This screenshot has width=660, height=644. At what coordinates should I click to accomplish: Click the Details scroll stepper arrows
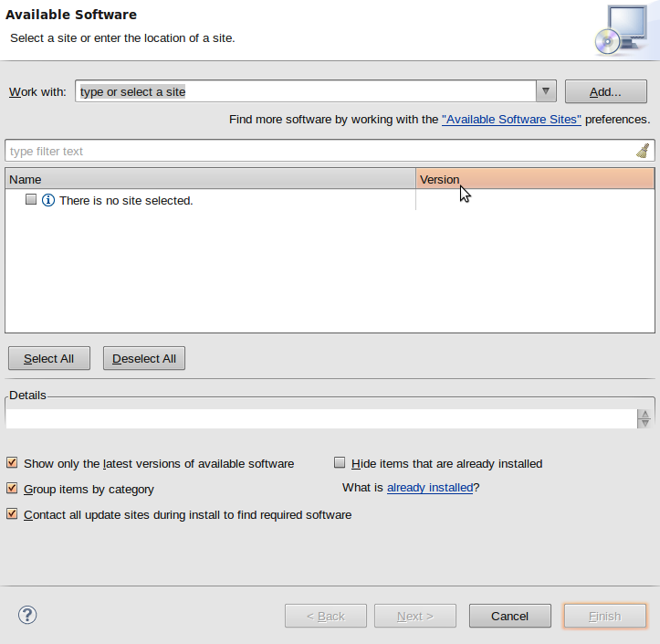pyautogui.click(x=644, y=418)
